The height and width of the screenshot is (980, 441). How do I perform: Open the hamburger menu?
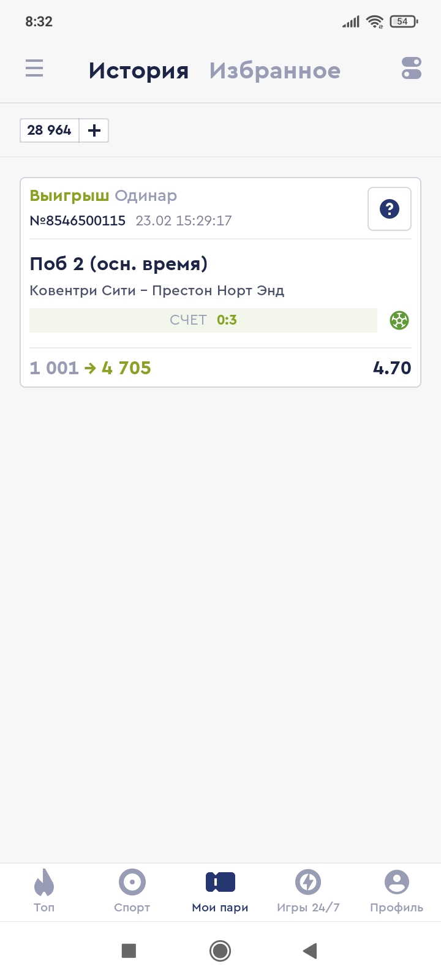click(x=34, y=68)
